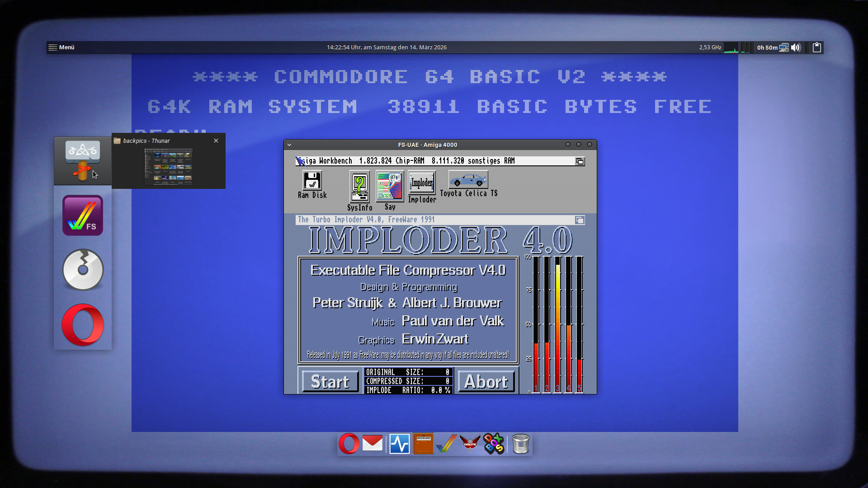Open the Ram Disk icon on Workbench
Image resolution: width=868 pixels, height=488 pixels.
click(312, 185)
